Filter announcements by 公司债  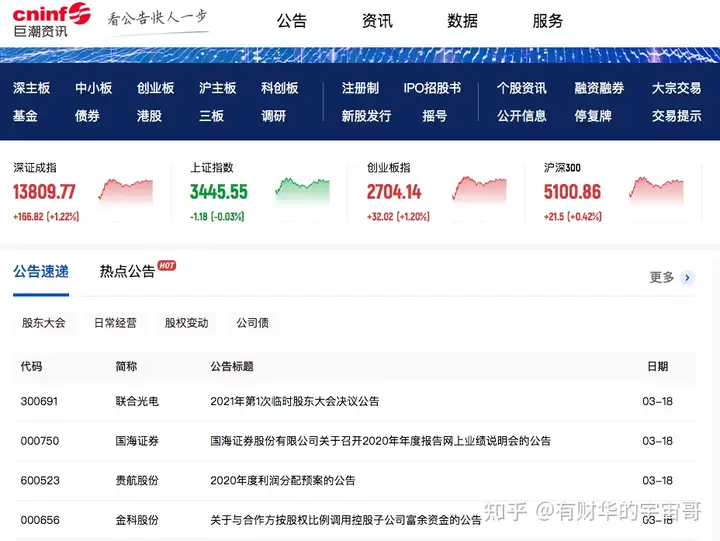coord(253,323)
